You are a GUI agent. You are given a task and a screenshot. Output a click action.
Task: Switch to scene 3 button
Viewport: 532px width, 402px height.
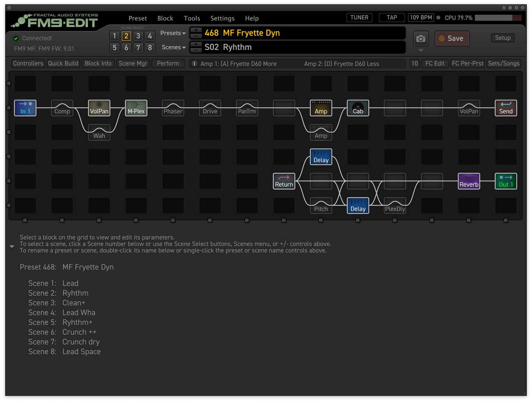(138, 36)
